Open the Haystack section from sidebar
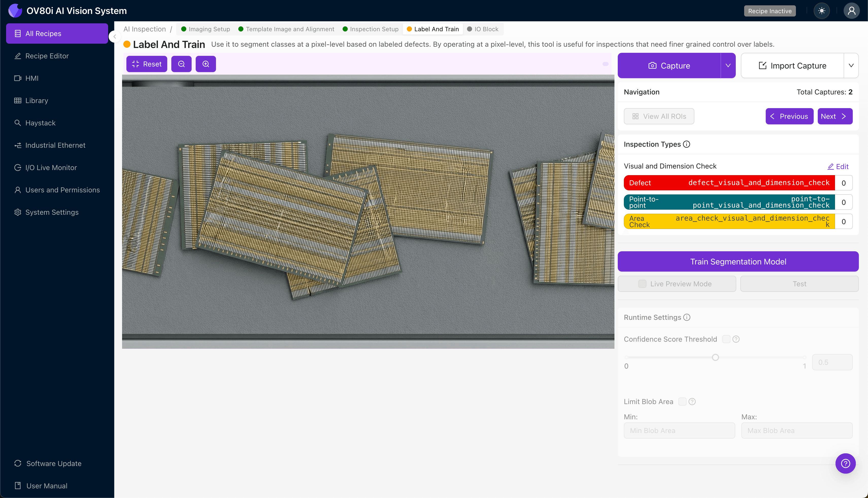This screenshot has height=498, width=868. coord(40,123)
